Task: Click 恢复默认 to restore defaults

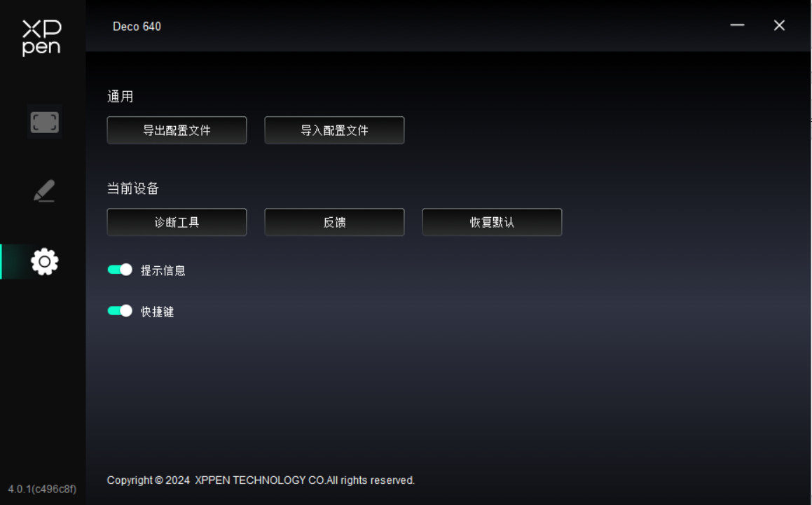Action: click(492, 222)
